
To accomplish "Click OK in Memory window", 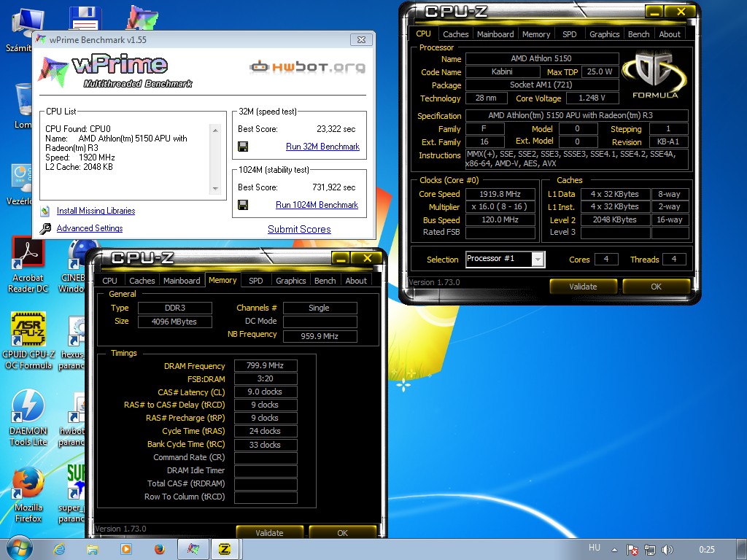I will pyautogui.click(x=343, y=533).
